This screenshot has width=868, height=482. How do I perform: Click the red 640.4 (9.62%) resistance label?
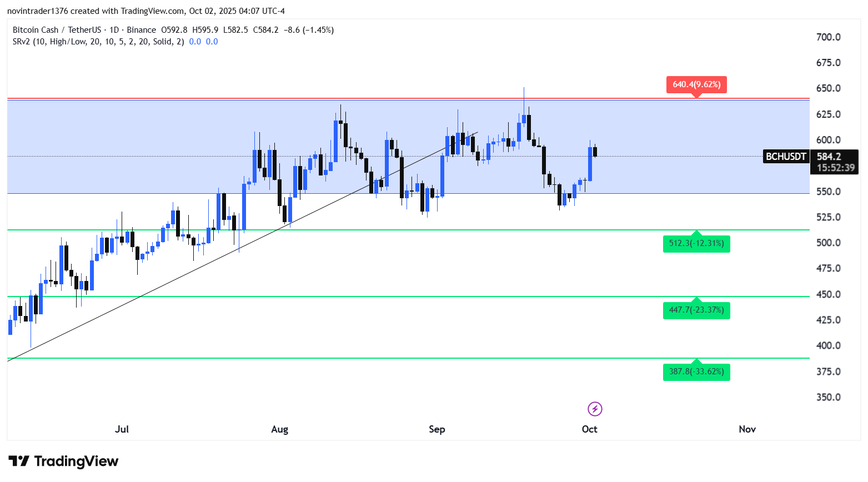696,84
